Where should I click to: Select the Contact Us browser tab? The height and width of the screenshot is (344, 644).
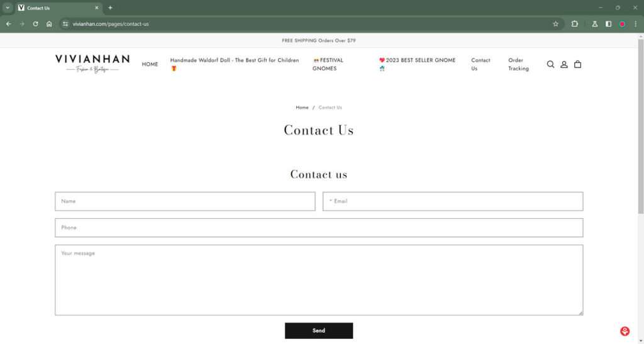coord(57,8)
